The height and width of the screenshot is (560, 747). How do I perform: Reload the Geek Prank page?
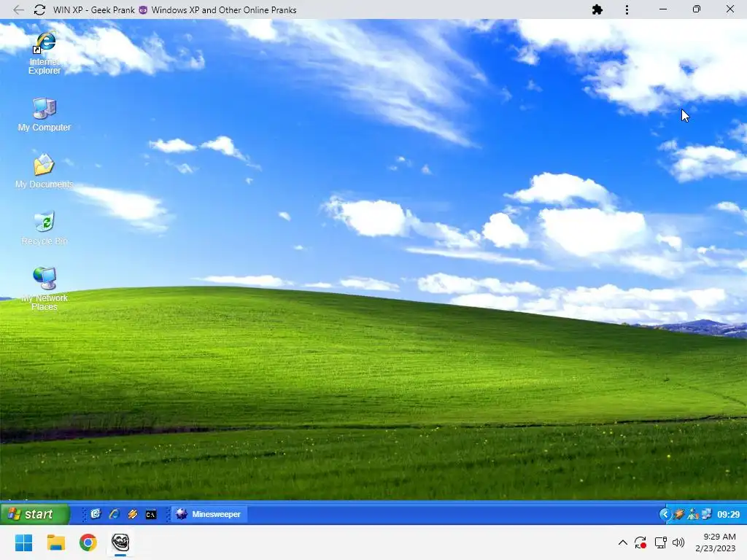pyautogui.click(x=39, y=9)
